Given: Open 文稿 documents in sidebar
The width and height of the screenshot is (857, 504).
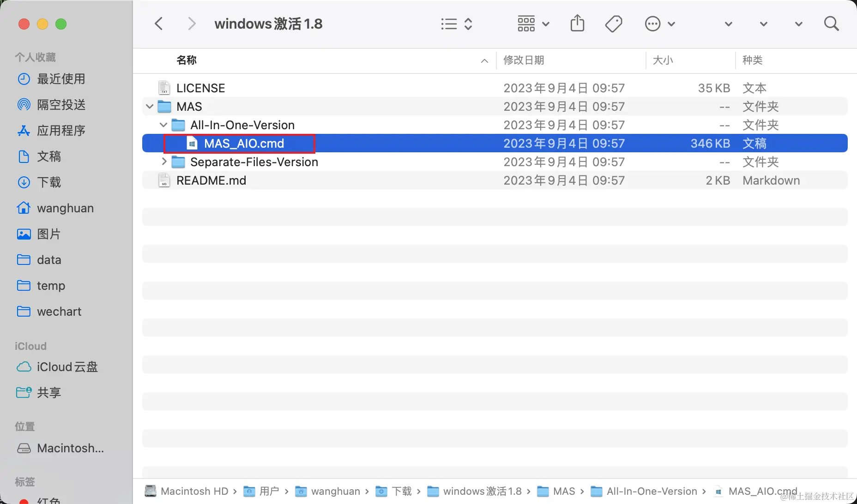Looking at the screenshot, I should click(x=49, y=156).
